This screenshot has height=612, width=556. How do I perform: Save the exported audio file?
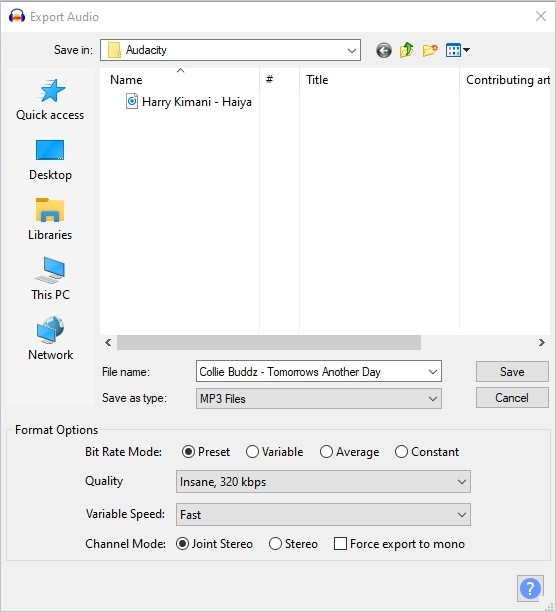coord(512,372)
